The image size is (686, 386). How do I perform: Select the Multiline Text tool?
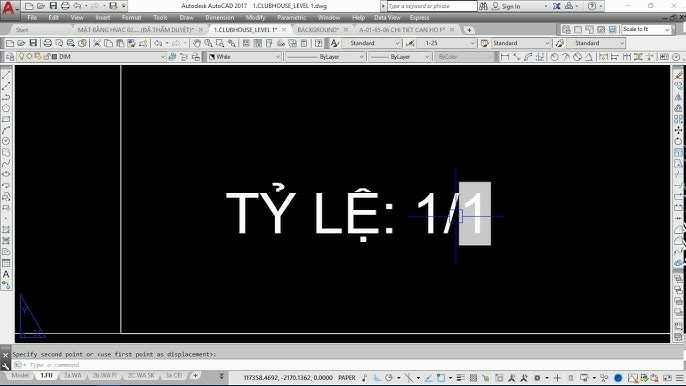(6, 274)
